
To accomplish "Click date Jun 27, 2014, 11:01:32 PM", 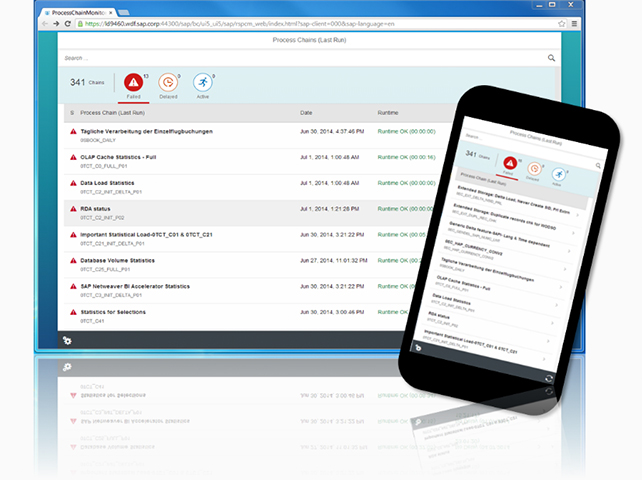I will (x=334, y=260).
